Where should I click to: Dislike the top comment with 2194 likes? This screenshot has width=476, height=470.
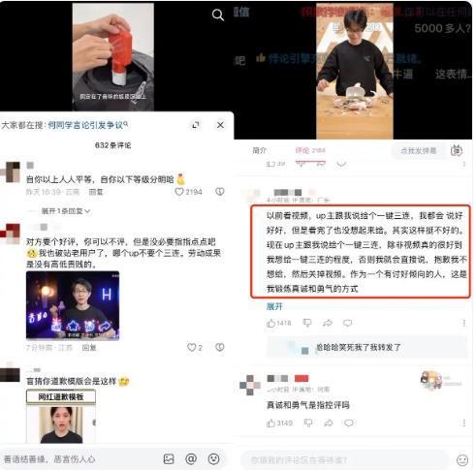[220, 192]
